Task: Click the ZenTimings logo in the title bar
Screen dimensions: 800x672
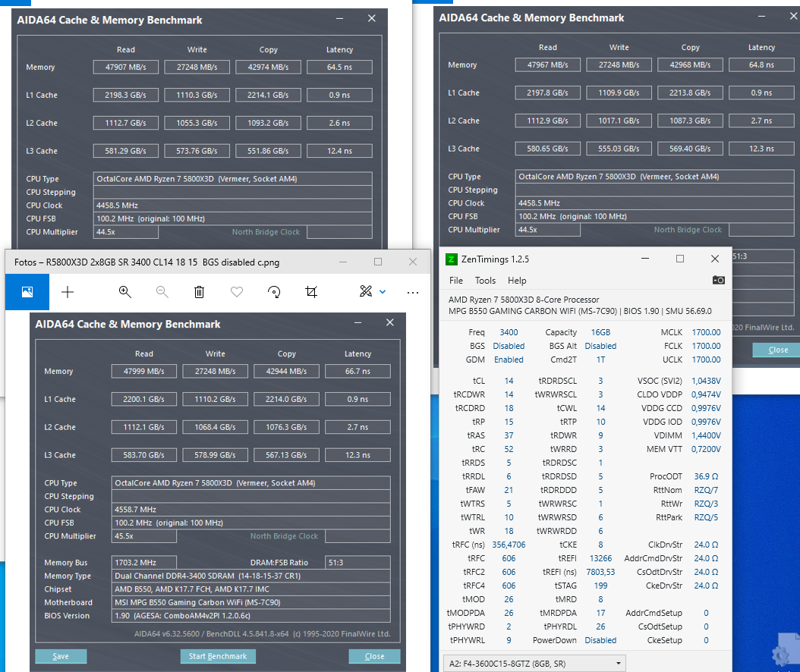Action: [453, 259]
